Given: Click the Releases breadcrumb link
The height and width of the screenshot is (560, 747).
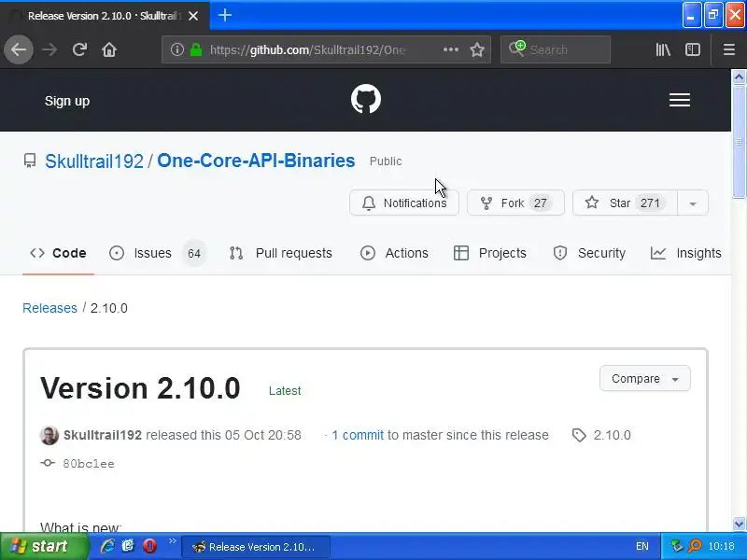Looking at the screenshot, I should tap(49, 308).
